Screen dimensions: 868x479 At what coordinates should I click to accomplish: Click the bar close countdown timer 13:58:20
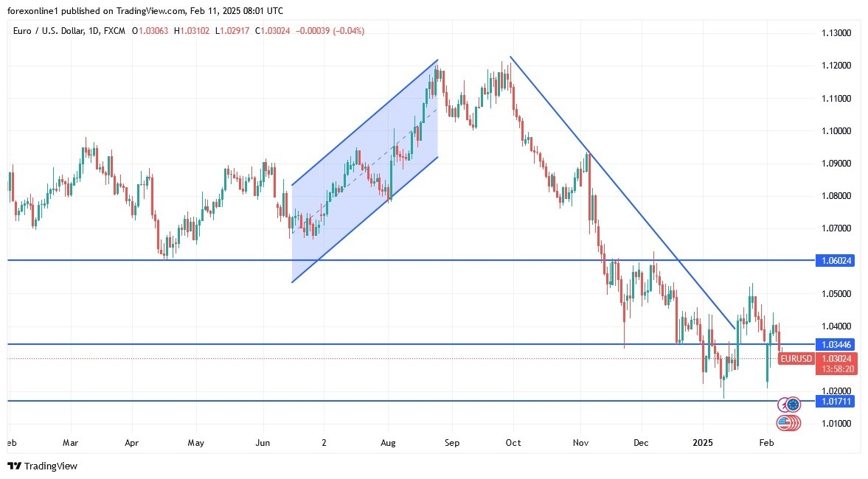837,367
